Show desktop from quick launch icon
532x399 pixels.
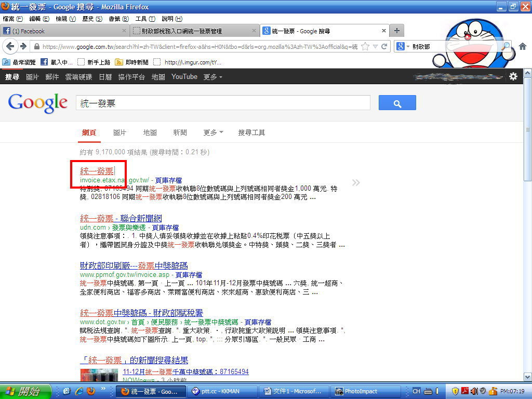click(67, 391)
